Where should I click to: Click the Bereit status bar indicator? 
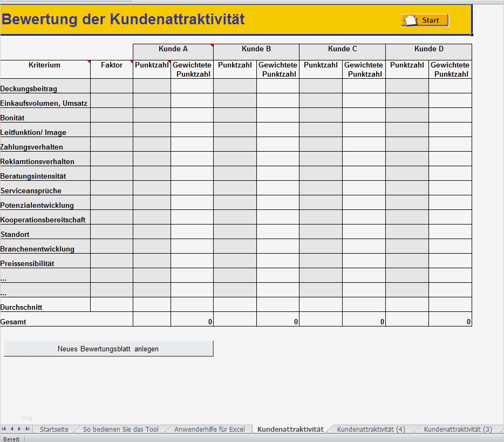(x=11, y=439)
